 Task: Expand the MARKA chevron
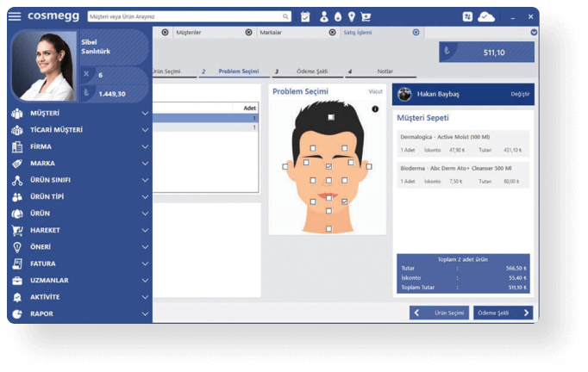pos(145,164)
